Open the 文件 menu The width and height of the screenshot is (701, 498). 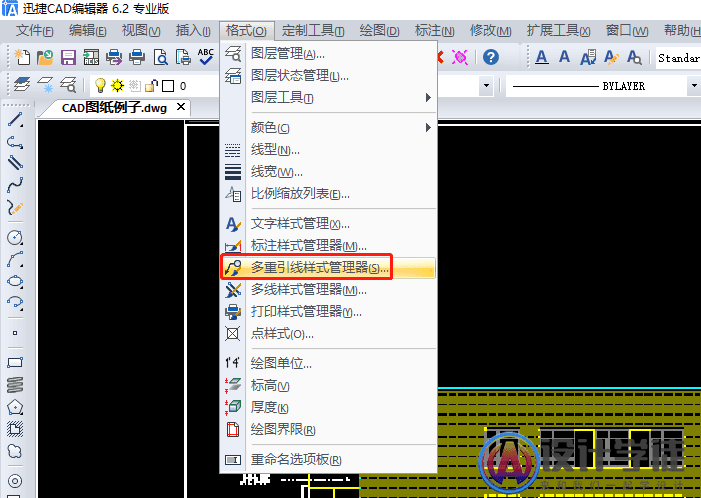coord(34,31)
